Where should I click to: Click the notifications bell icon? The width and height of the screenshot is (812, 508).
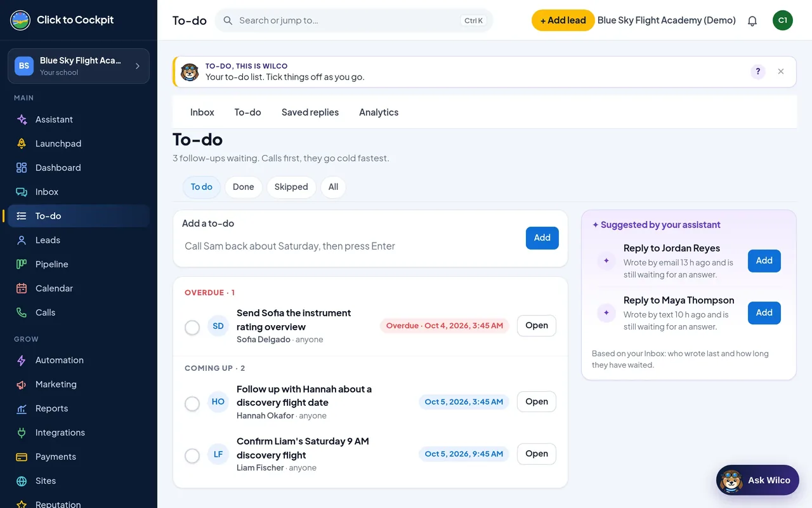[x=752, y=20]
